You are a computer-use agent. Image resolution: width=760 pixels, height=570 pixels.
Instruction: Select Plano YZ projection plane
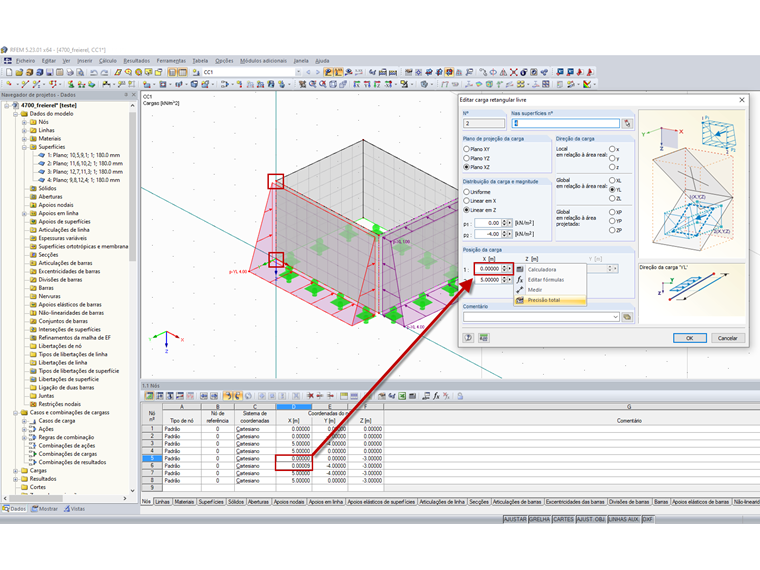coord(466,158)
